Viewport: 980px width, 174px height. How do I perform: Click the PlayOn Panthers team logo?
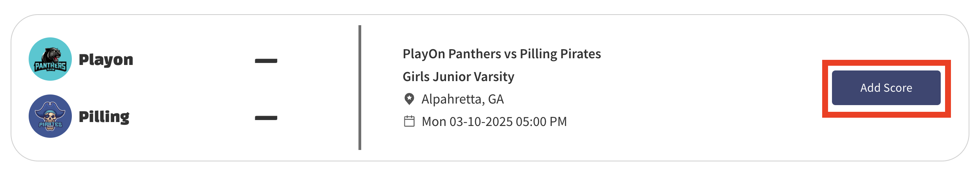(x=50, y=59)
